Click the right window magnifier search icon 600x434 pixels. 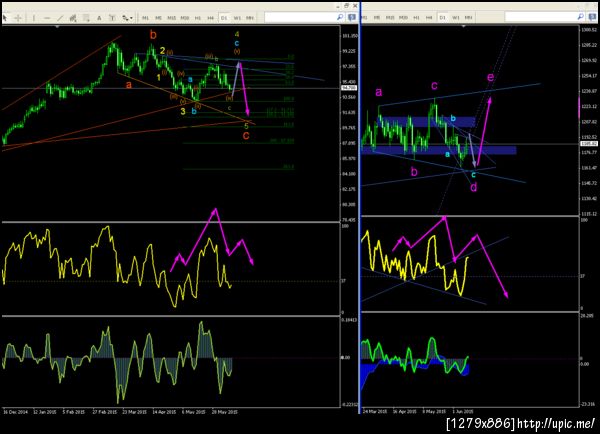click(x=580, y=17)
